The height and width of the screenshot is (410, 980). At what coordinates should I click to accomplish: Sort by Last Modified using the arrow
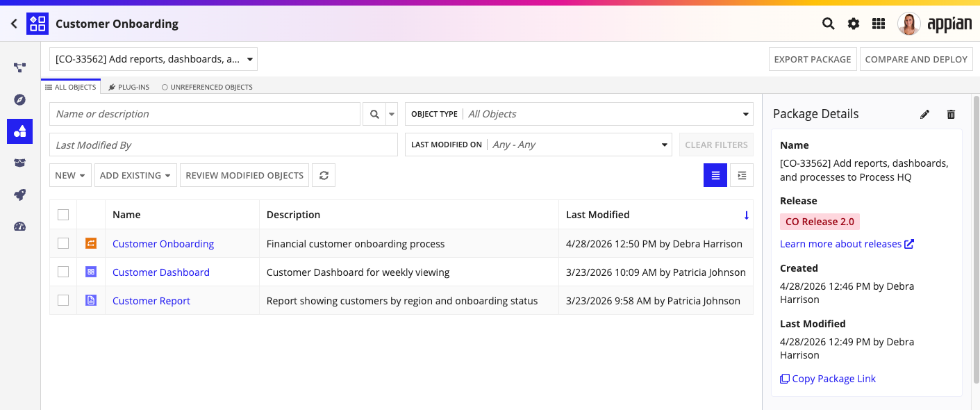pyautogui.click(x=747, y=215)
